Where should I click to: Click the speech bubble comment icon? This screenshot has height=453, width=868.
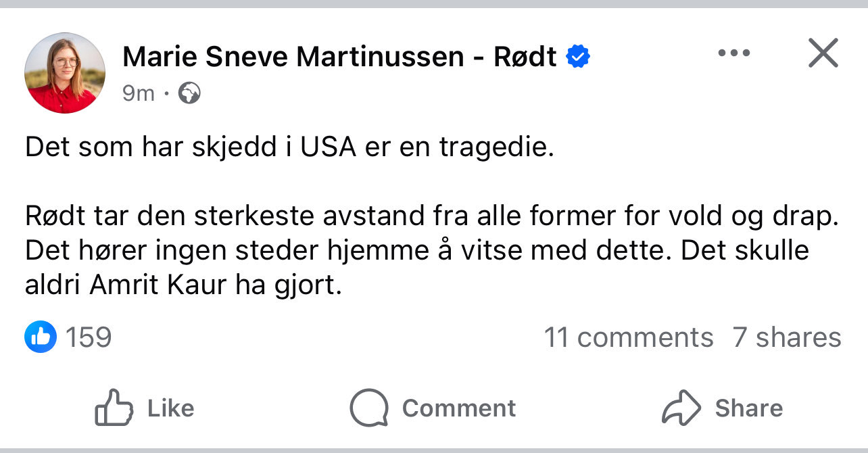coord(368,408)
